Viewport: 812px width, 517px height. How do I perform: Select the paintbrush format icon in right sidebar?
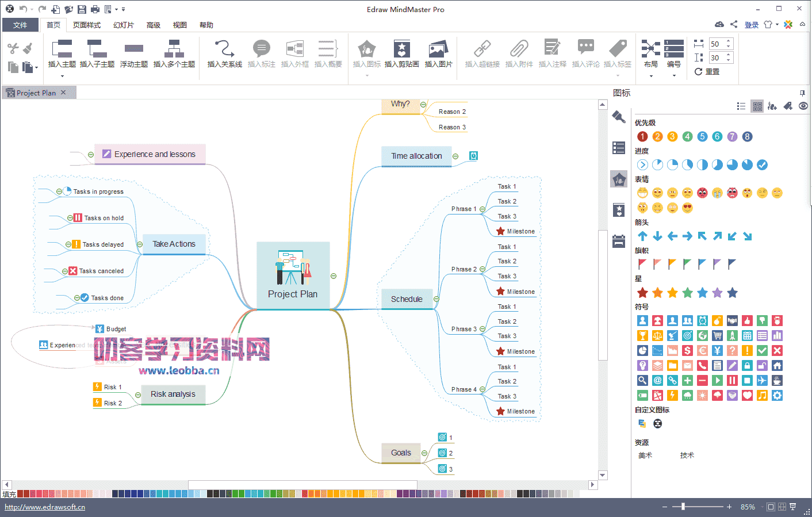[x=618, y=117]
